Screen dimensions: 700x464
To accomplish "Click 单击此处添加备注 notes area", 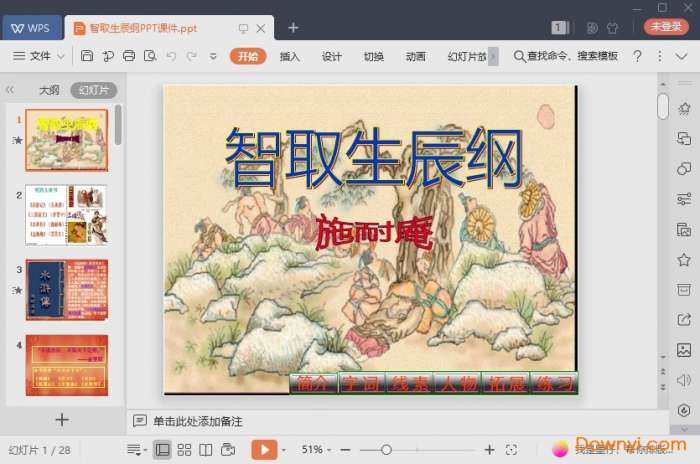I will [x=198, y=421].
